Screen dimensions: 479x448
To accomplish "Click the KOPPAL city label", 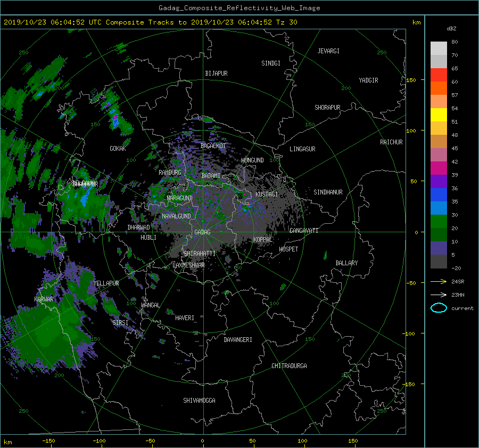I will tap(263, 240).
